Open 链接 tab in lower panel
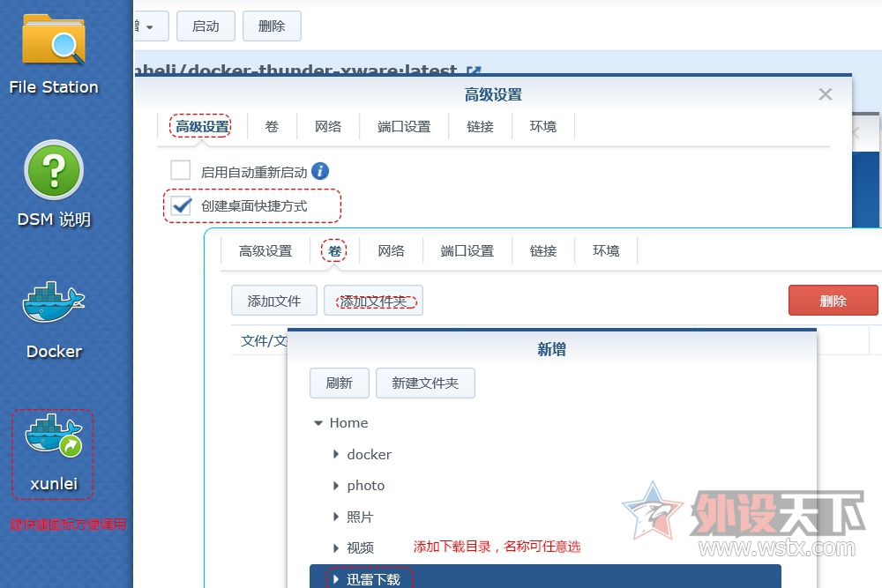This screenshot has height=588, width=882. point(543,250)
